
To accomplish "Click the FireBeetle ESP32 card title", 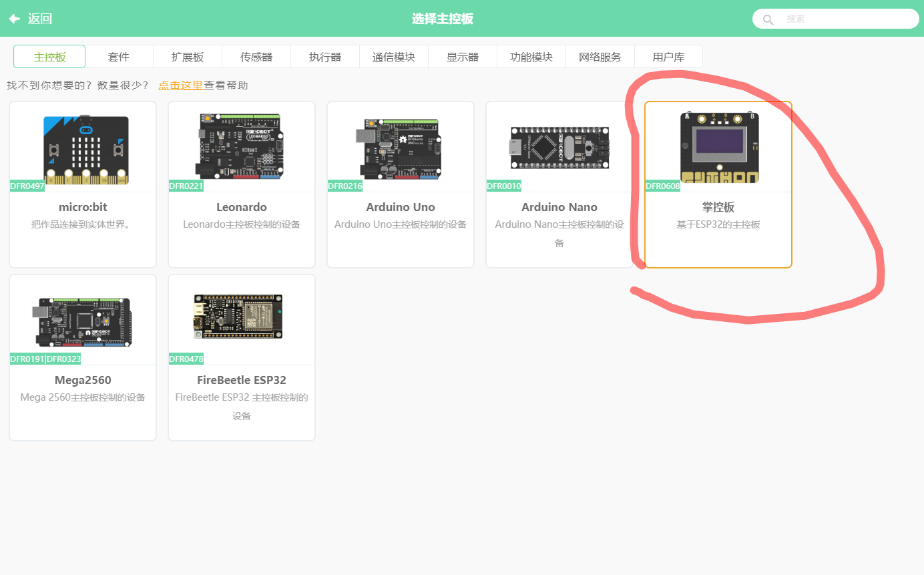I will click(242, 380).
